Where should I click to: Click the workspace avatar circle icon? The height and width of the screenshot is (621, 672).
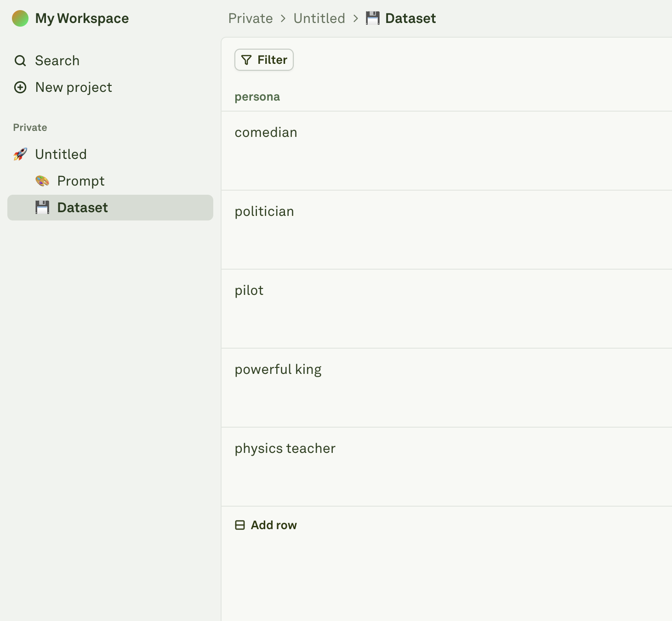20,18
